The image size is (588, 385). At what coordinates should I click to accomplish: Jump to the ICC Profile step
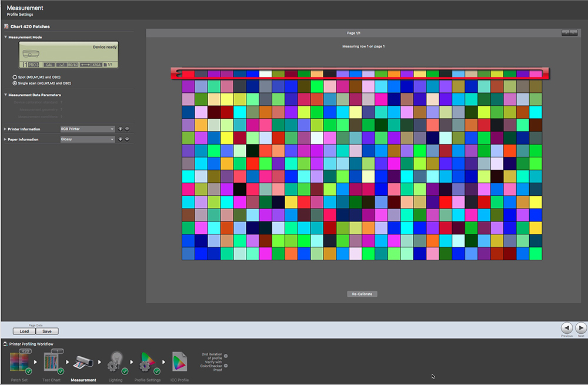click(180, 363)
